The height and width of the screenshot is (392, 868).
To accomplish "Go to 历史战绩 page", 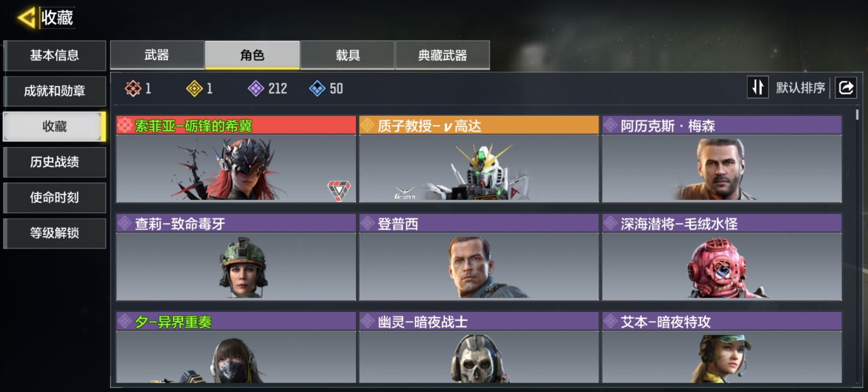I will (x=55, y=162).
